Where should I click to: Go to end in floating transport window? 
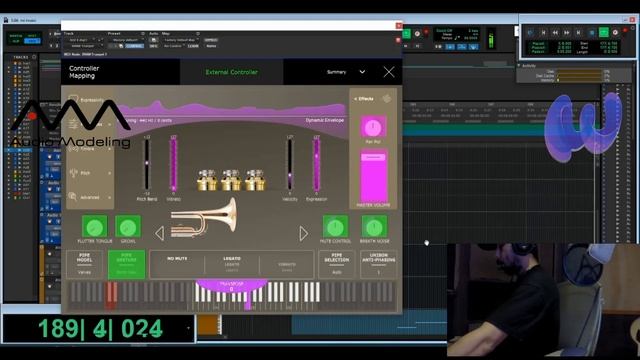(578, 32)
